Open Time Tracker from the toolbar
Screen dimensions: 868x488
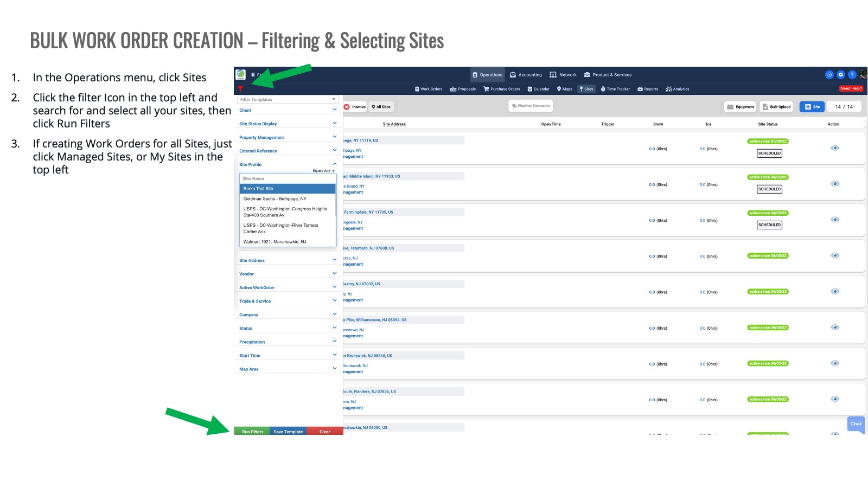tap(615, 89)
